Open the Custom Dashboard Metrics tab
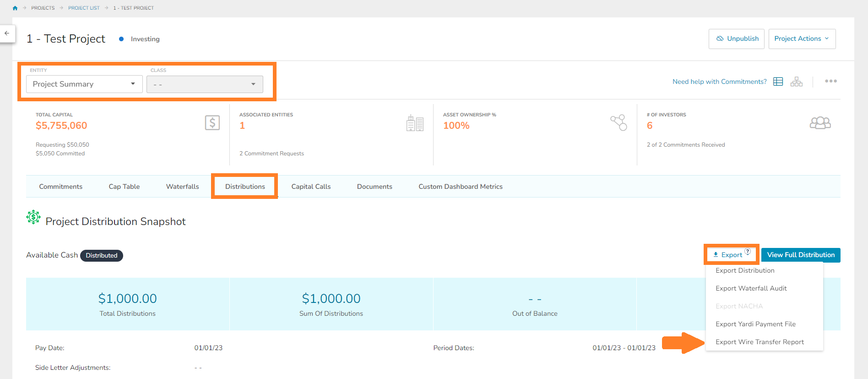The height and width of the screenshot is (379, 868). 461,187
